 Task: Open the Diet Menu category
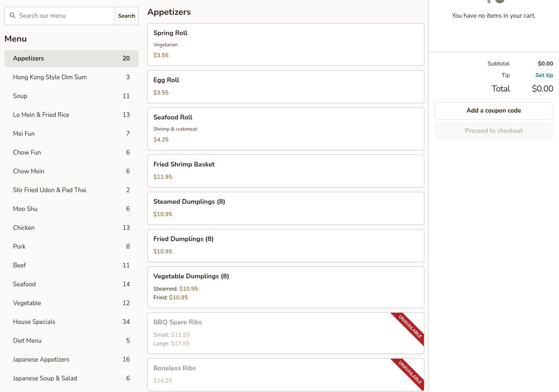[71, 341]
